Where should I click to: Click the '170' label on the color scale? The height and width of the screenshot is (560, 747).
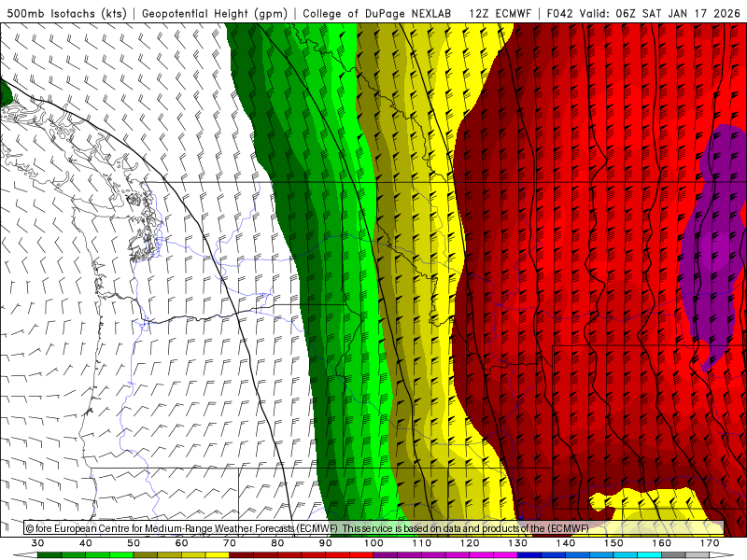pos(710,543)
